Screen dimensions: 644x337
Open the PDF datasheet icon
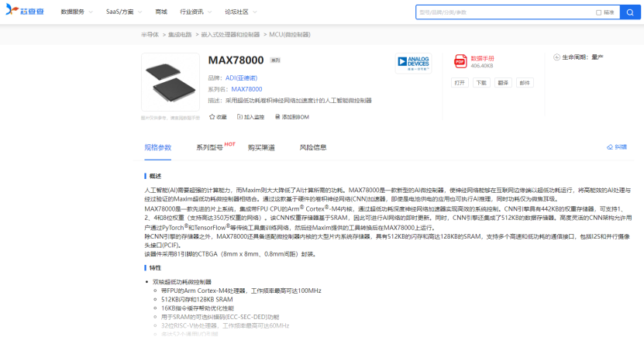(460, 61)
